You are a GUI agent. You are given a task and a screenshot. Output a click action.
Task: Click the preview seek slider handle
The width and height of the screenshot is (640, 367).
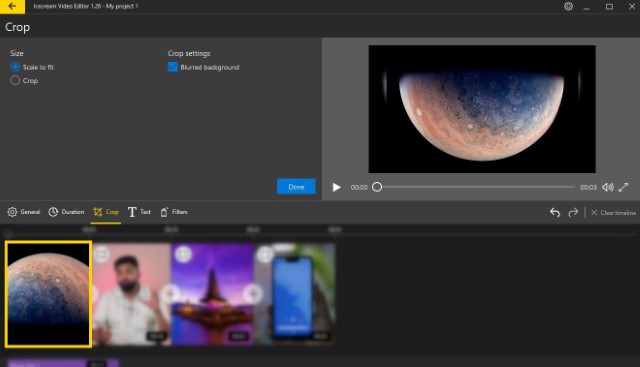click(x=377, y=187)
